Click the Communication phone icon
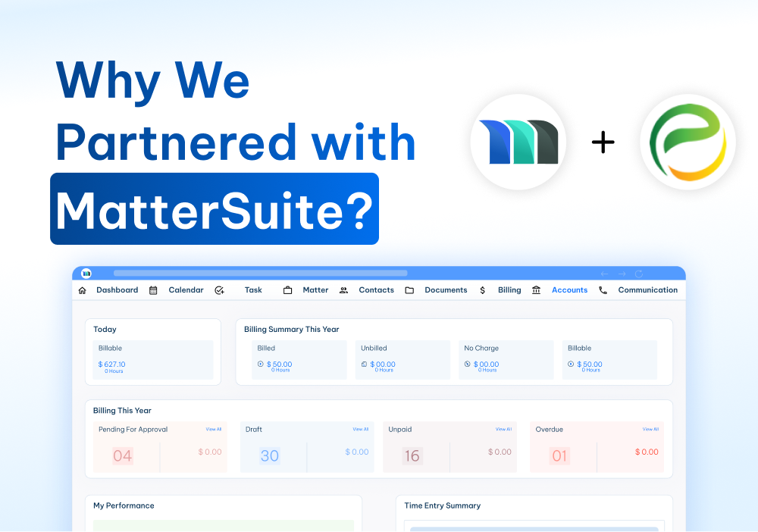 (x=603, y=290)
